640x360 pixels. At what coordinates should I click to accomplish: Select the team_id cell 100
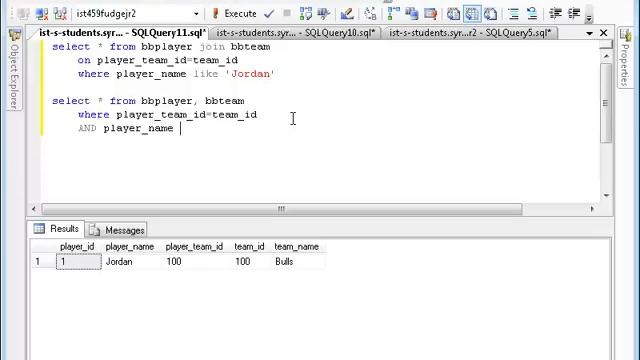[251, 261]
